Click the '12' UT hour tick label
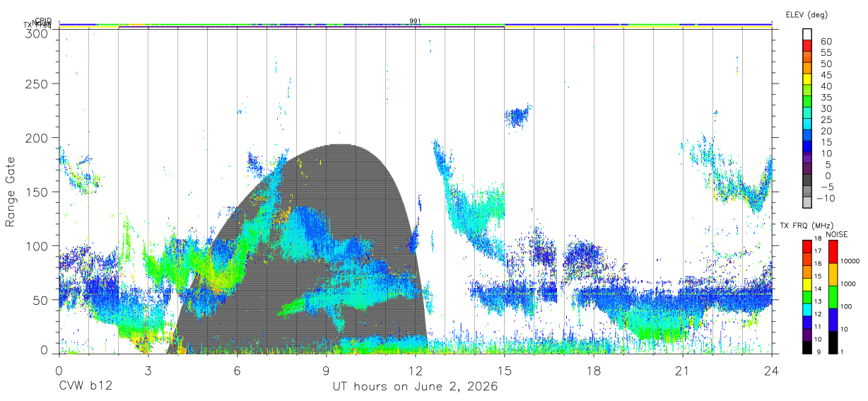The height and width of the screenshot is (401, 868). [x=415, y=371]
